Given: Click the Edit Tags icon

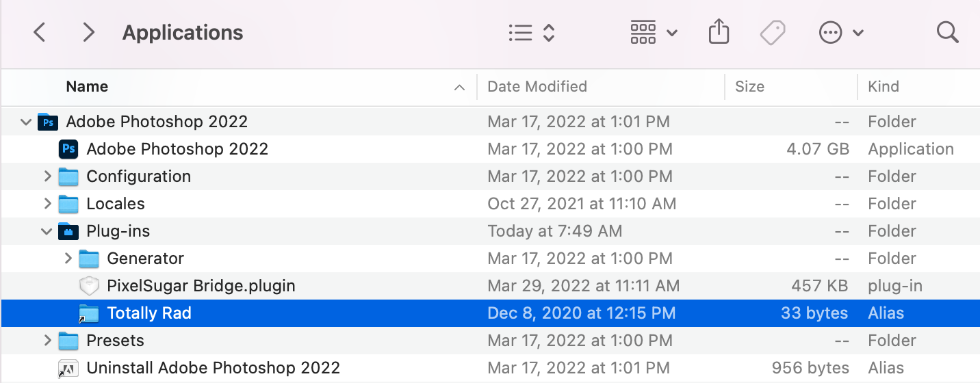Looking at the screenshot, I should [773, 32].
